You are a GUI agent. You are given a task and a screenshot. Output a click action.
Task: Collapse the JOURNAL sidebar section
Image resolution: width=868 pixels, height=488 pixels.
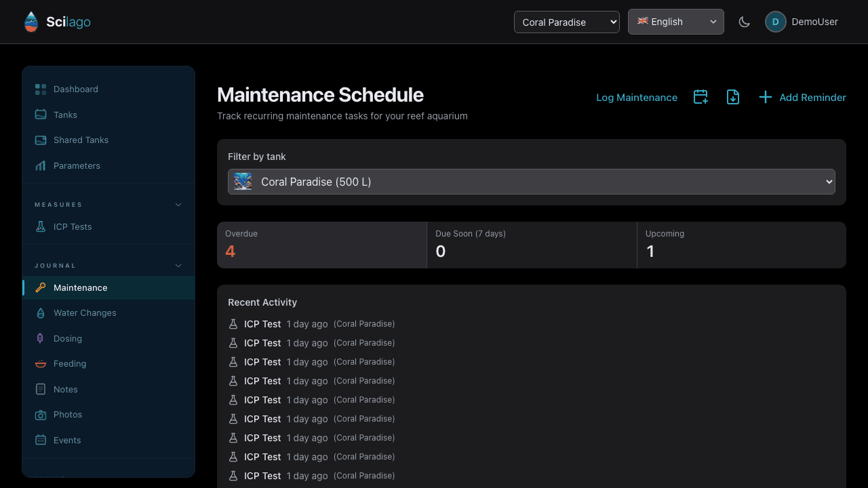point(108,266)
